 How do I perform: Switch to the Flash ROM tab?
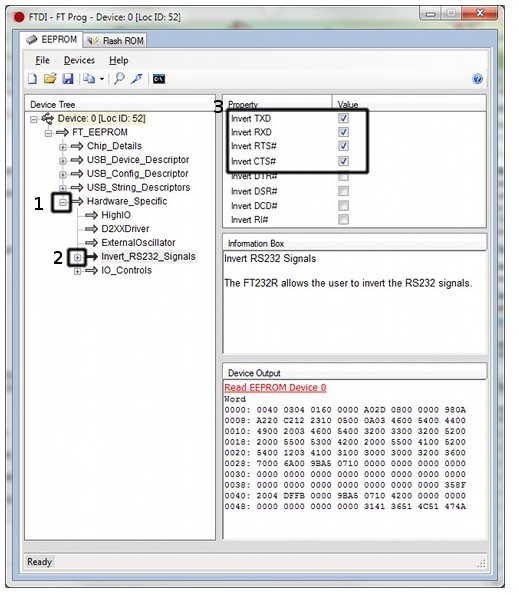pos(115,41)
